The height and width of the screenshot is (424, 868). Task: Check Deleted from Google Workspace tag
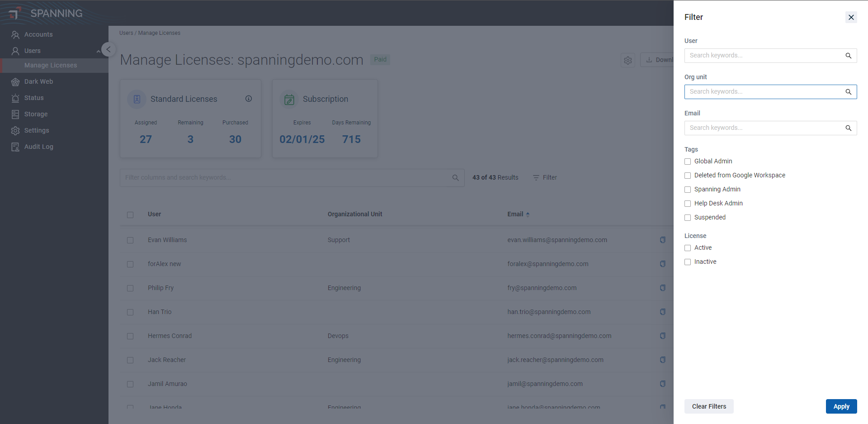(688, 176)
